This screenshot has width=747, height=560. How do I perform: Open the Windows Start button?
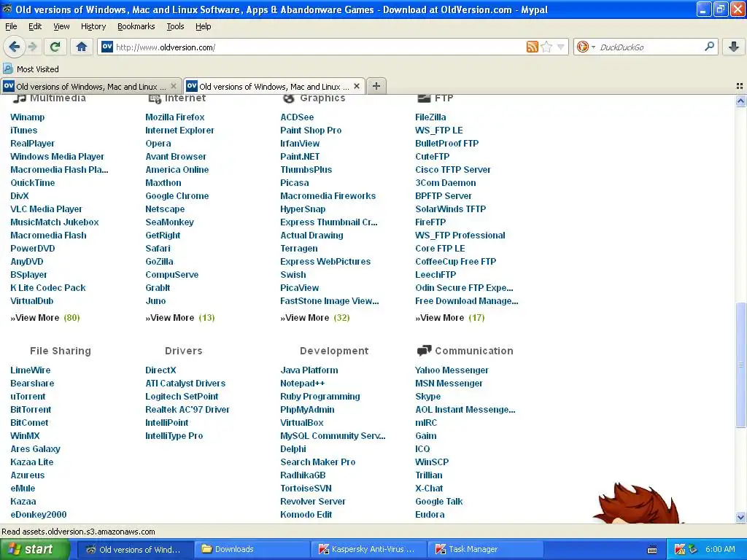35,549
